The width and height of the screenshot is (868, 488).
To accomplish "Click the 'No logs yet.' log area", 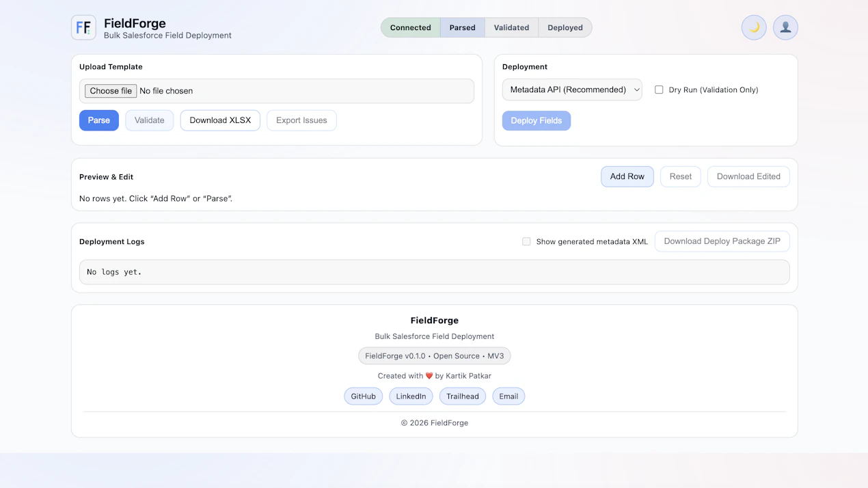I will 434,272.
